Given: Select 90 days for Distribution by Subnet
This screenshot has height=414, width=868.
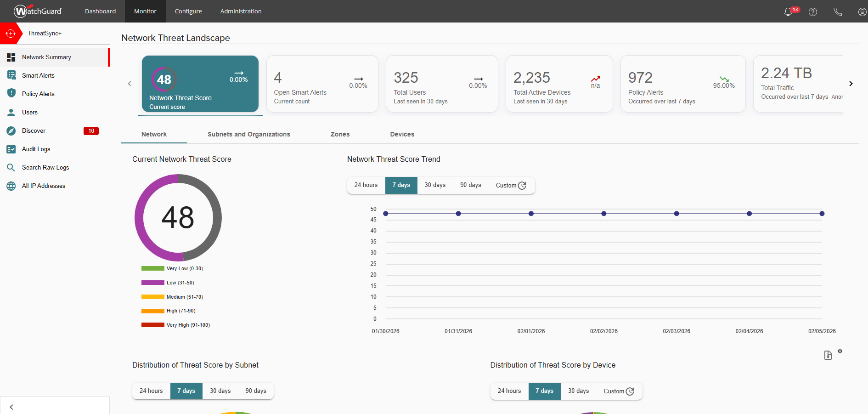Looking at the screenshot, I should coord(256,391).
